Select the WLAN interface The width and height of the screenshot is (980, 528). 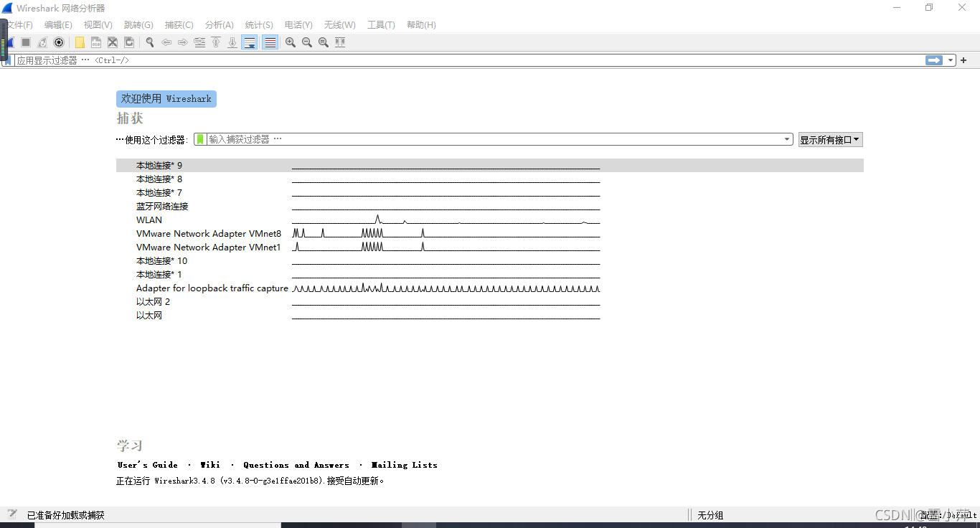(490, 220)
